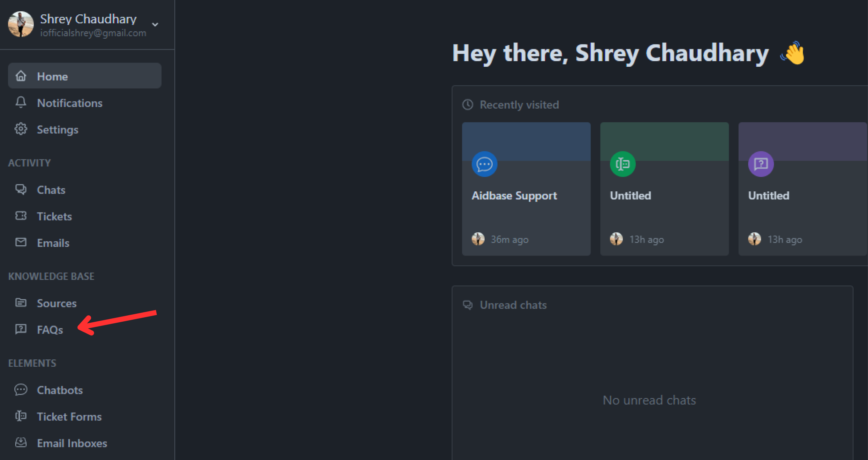868x460 pixels.
Task: Open Ticket Forms page
Action: 69,417
